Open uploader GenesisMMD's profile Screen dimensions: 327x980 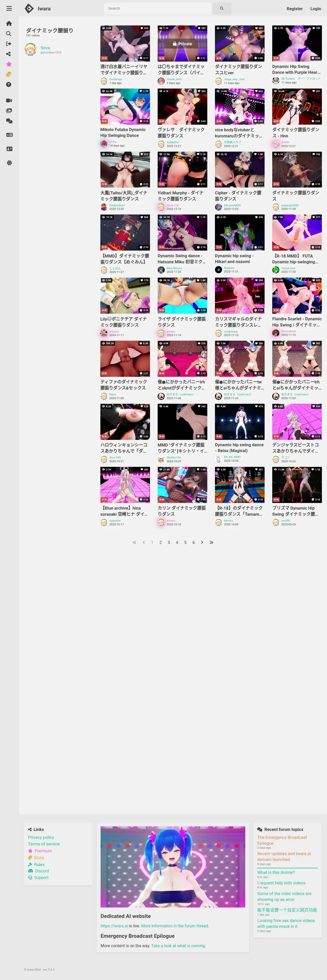click(232, 205)
